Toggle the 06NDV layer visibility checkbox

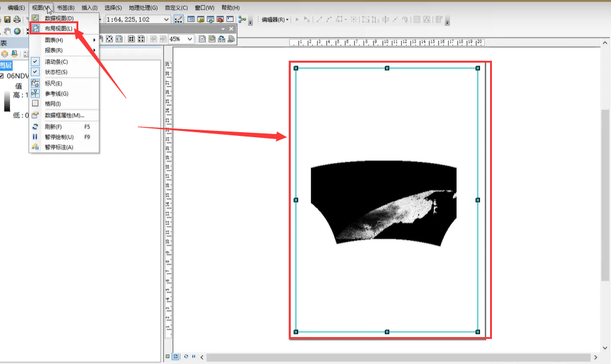[1, 76]
